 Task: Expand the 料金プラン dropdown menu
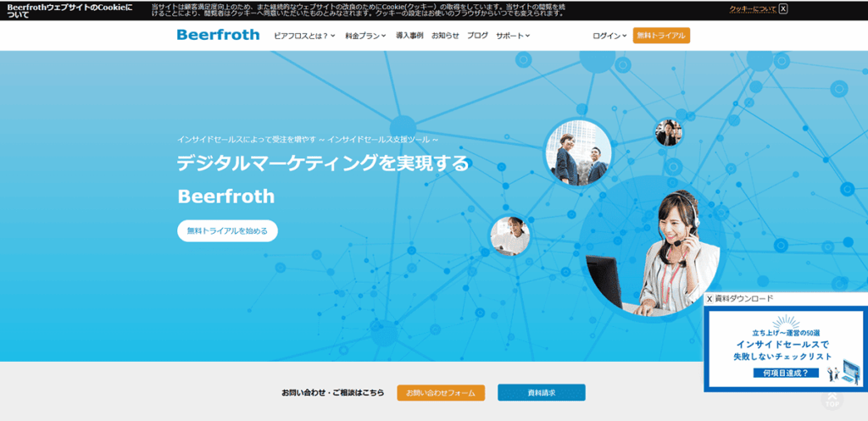click(365, 36)
